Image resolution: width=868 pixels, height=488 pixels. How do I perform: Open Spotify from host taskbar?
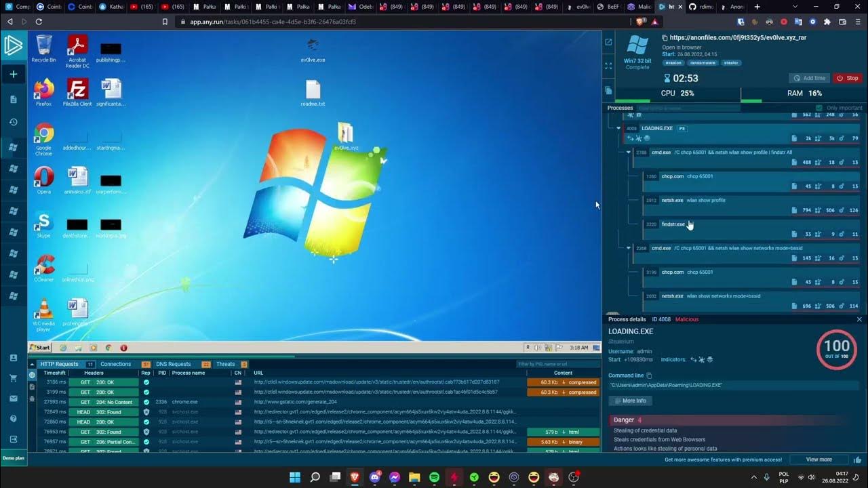(435, 477)
